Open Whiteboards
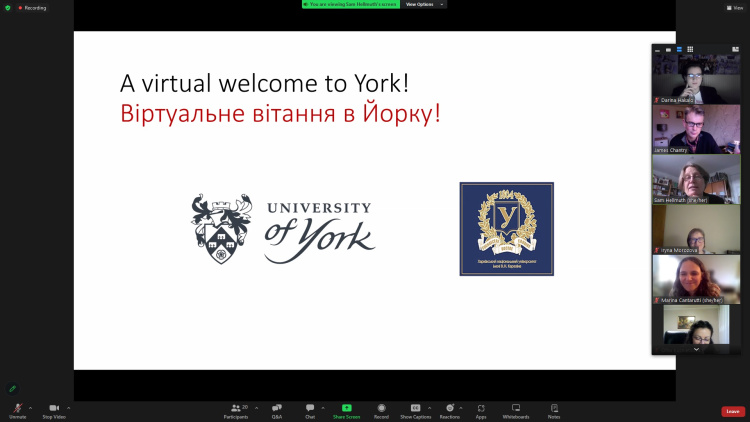Image resolution: width=750 pixels, height=422 pixels. (516, 411)
